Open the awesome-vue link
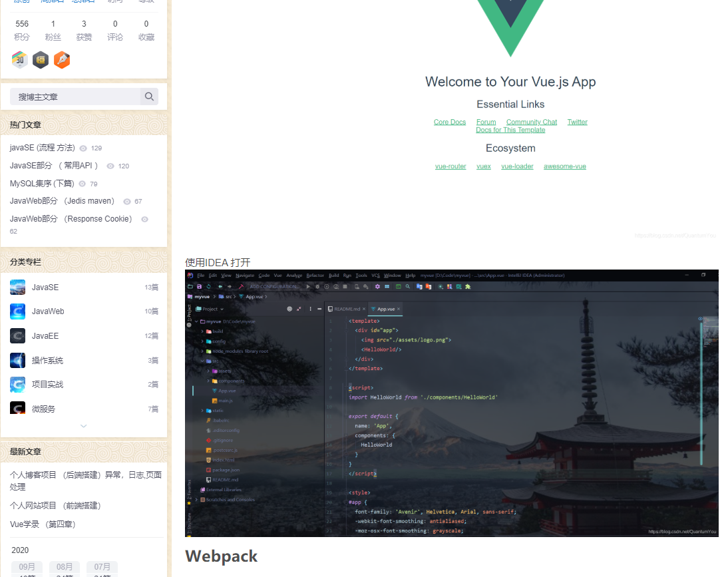The width and height of the screenshot is (728, 577). [564, 166]
